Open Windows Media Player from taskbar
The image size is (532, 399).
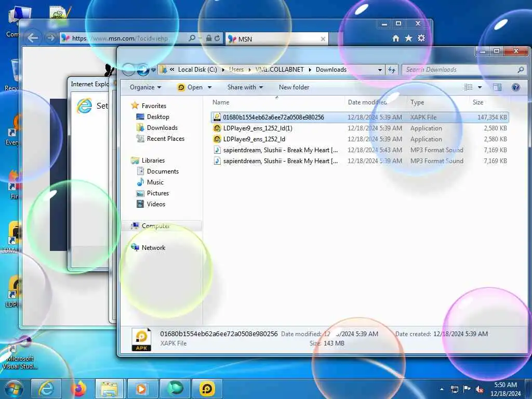(x=141, y=389)
